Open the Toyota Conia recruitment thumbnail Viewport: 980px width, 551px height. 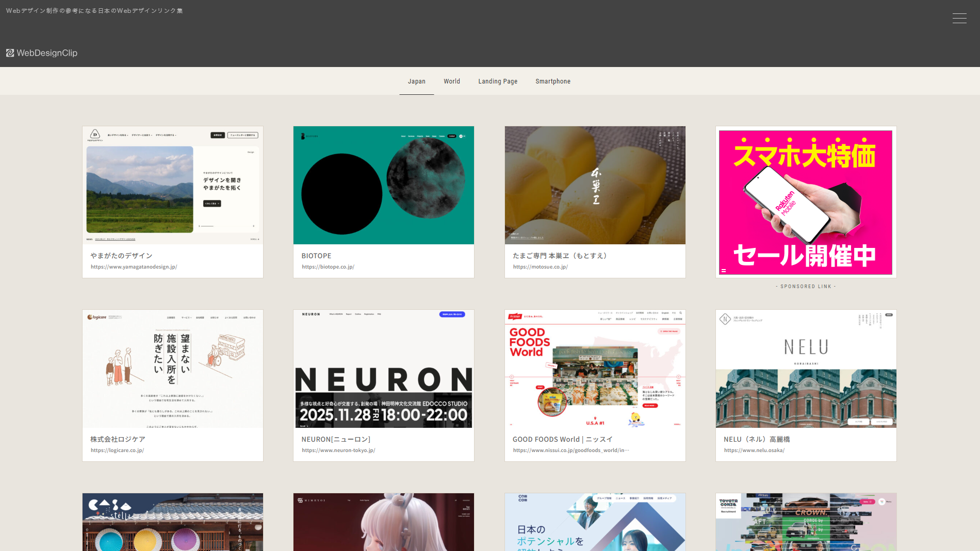click(806, 522)
